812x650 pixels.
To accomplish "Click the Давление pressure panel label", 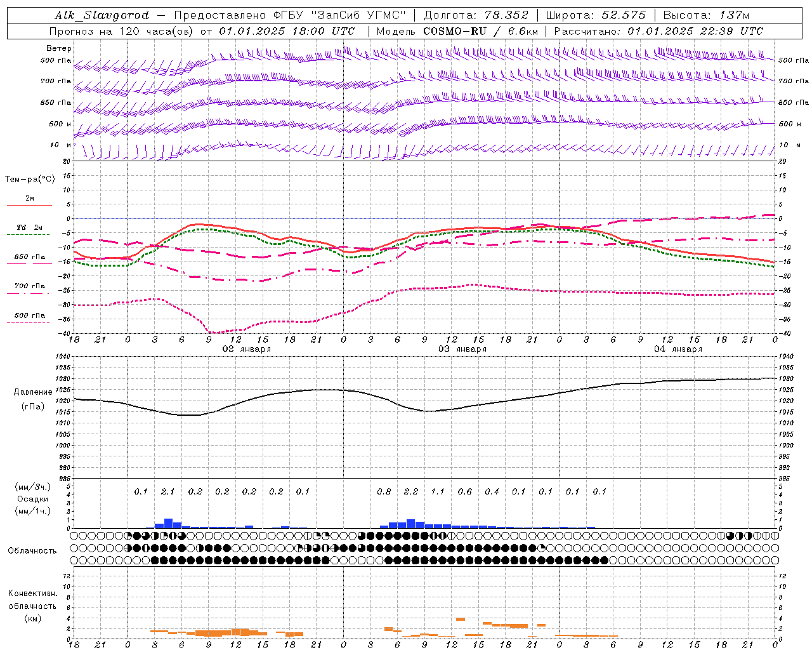I will coord(33,392).
